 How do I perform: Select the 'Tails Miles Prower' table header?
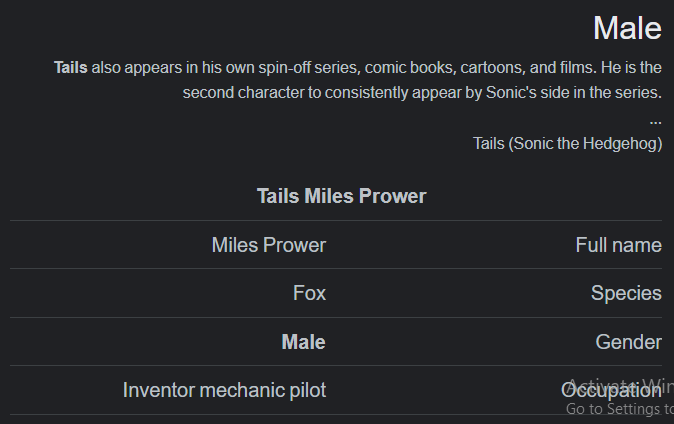(x=341, y=196)
